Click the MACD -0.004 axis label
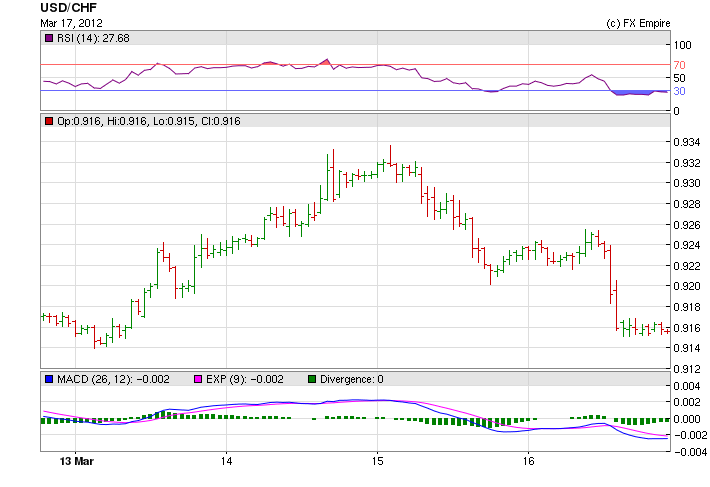The height and width of the screenshot is (487, 710). [690, 452]
